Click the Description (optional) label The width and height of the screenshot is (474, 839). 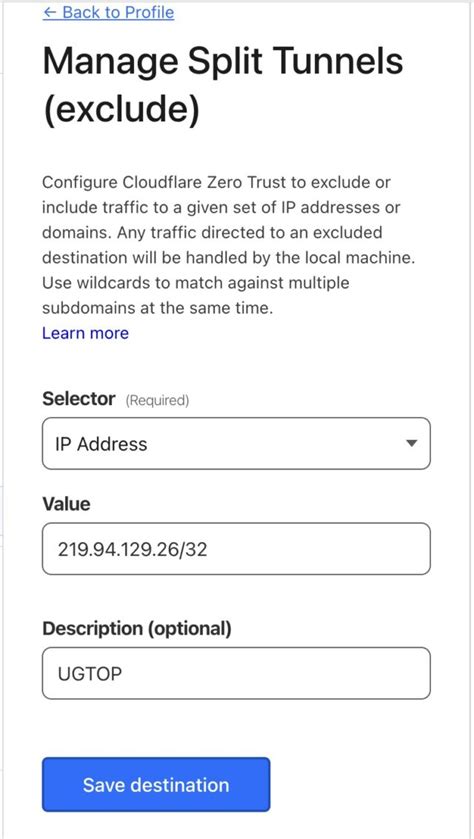137,629
